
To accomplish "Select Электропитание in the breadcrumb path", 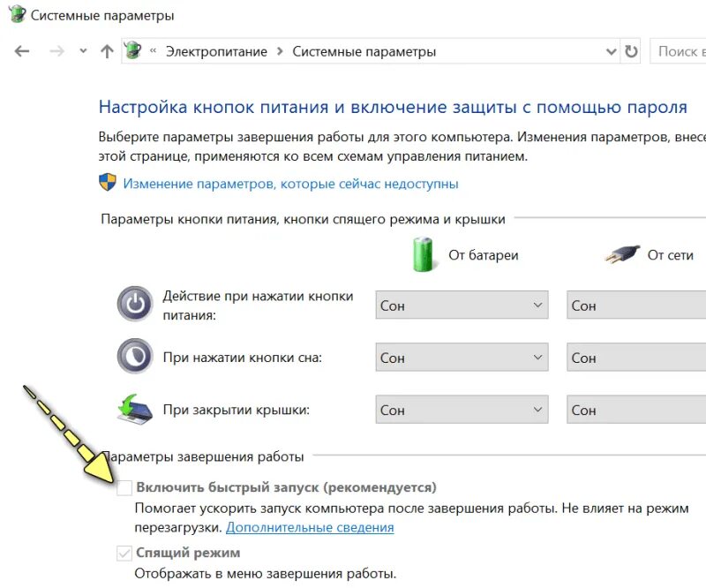I will pos(216,51).
